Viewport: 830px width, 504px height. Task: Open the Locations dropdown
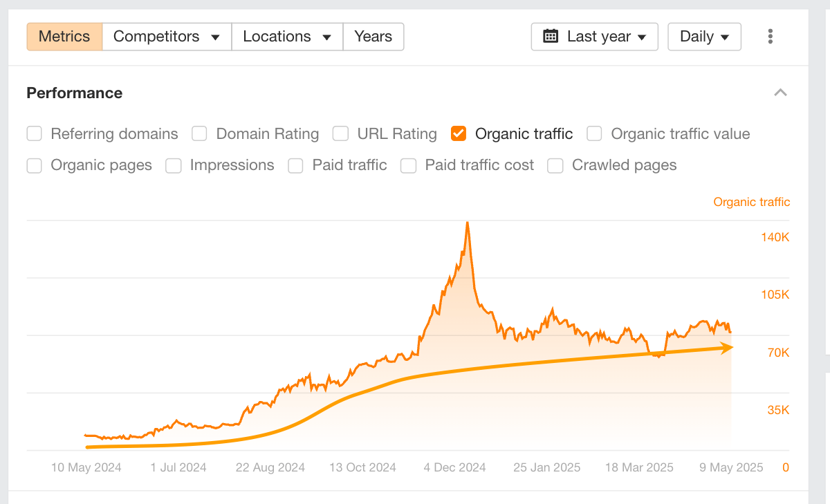(287, 37)
